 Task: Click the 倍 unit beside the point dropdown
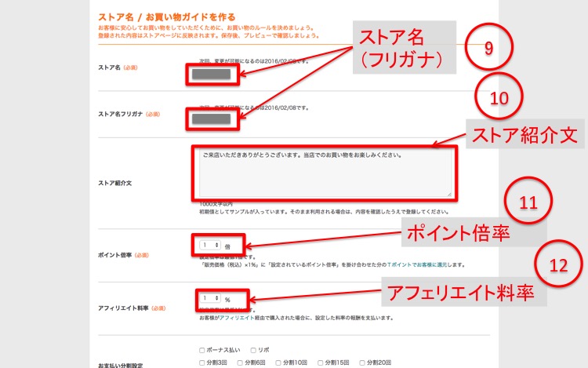click(227, 247)
